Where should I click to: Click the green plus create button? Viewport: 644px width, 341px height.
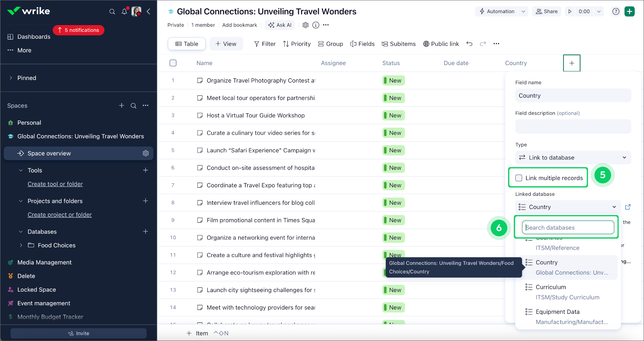[629, 11]
